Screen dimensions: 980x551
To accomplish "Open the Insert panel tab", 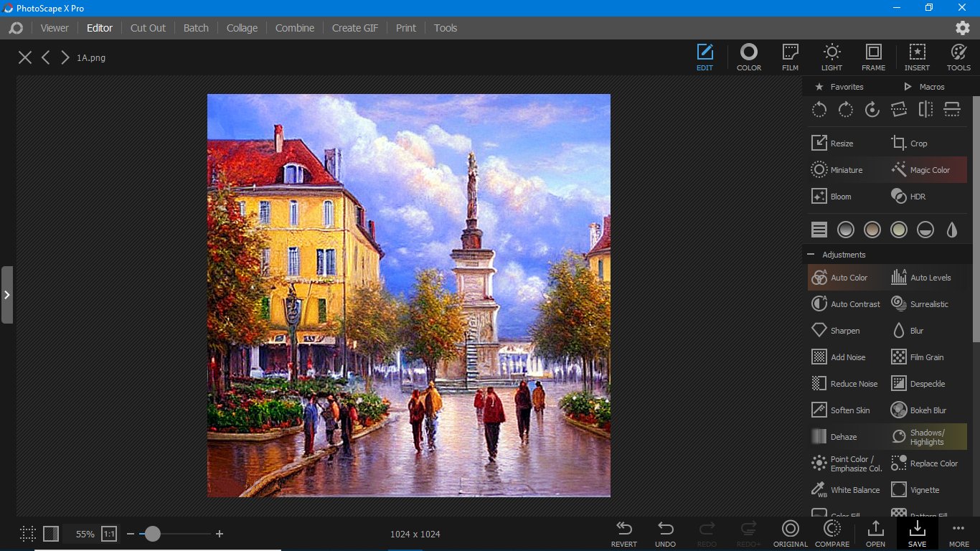I will pos(917,57).
